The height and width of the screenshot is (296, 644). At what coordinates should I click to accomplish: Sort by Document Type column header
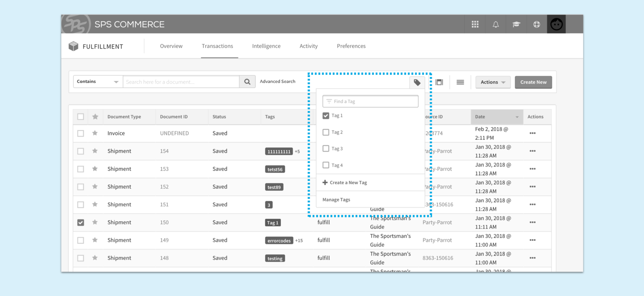pos(124,116)
